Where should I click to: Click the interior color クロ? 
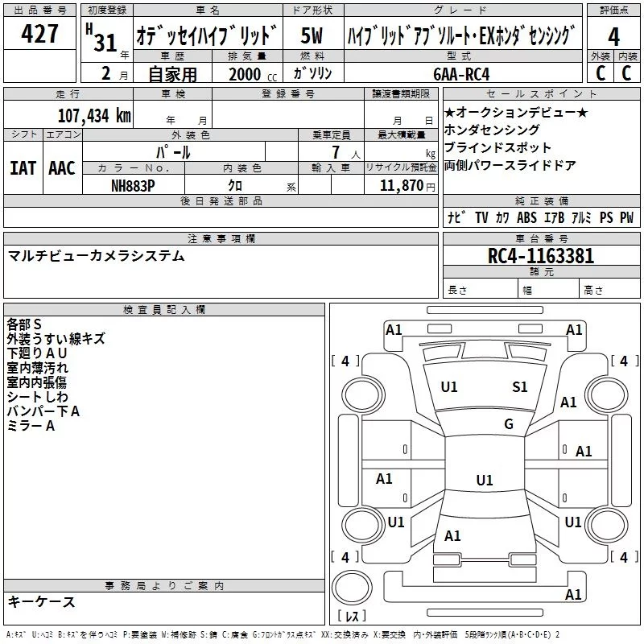[235, 186]
